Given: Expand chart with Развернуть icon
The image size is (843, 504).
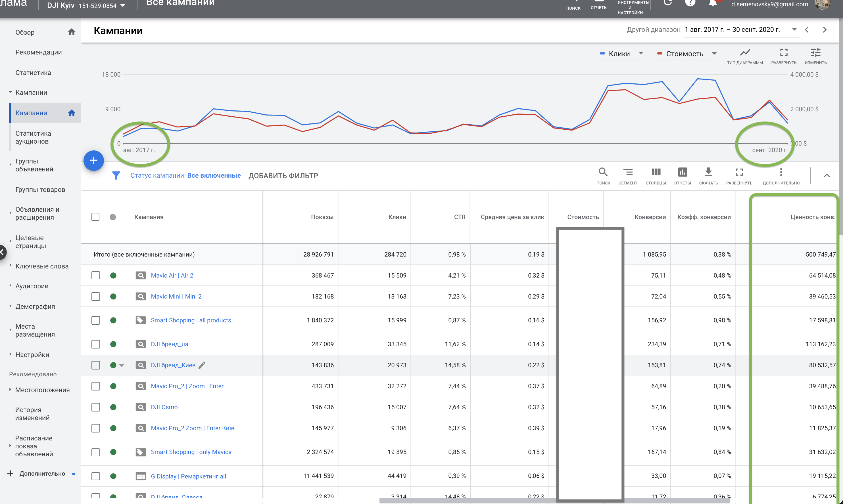Looking at the screenshot, I should click(784, 52).
